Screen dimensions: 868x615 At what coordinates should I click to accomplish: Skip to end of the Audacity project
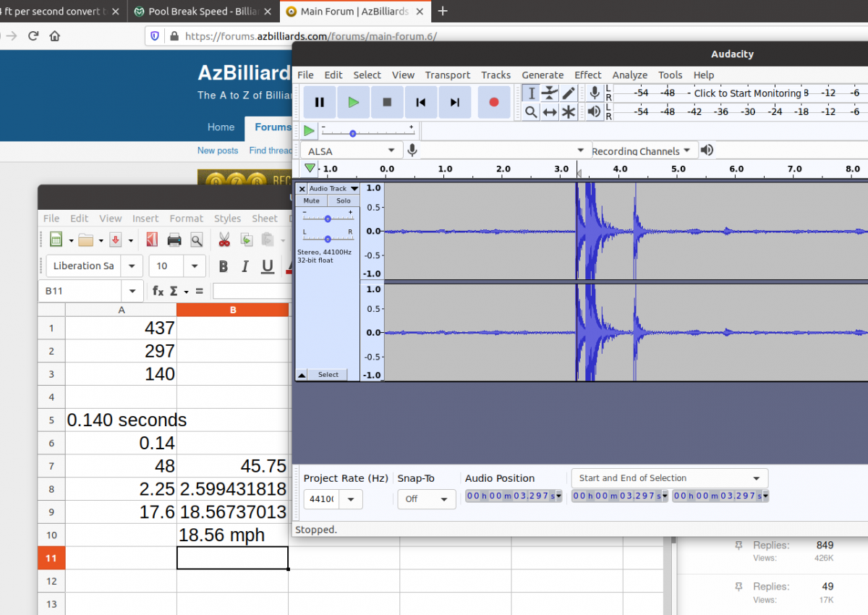[x=455, y=102]
